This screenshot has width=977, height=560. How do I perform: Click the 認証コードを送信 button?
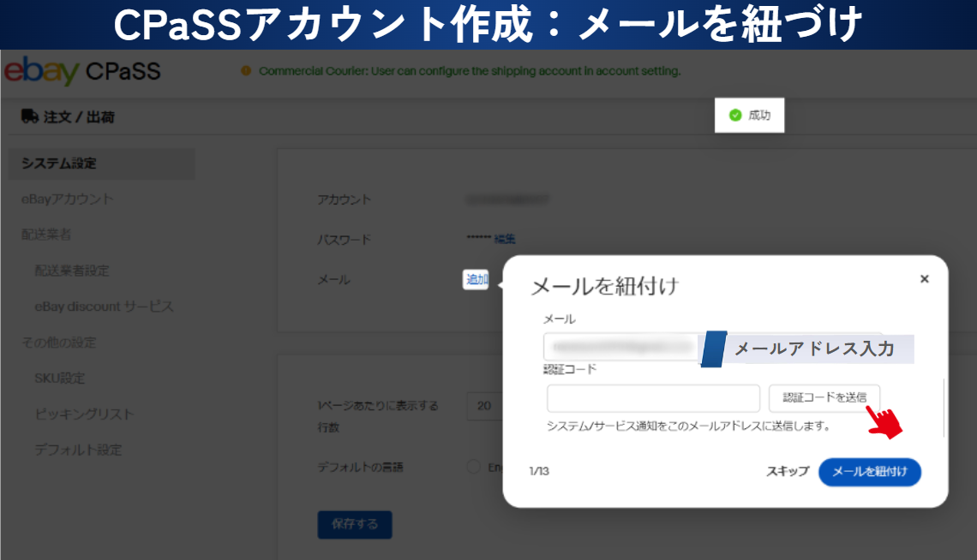click(x=824, y=397)
